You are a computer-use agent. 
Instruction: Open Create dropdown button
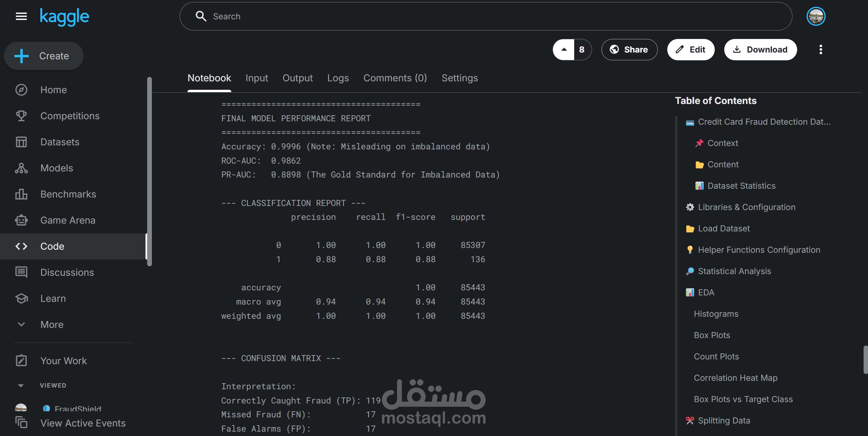[x=44, y=56]
